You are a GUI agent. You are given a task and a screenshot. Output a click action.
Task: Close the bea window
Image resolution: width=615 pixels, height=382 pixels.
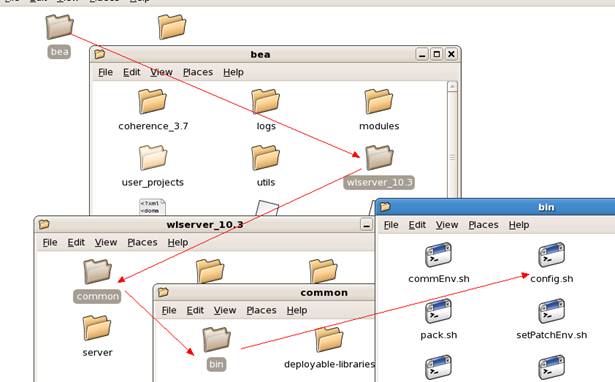point(451,54)
